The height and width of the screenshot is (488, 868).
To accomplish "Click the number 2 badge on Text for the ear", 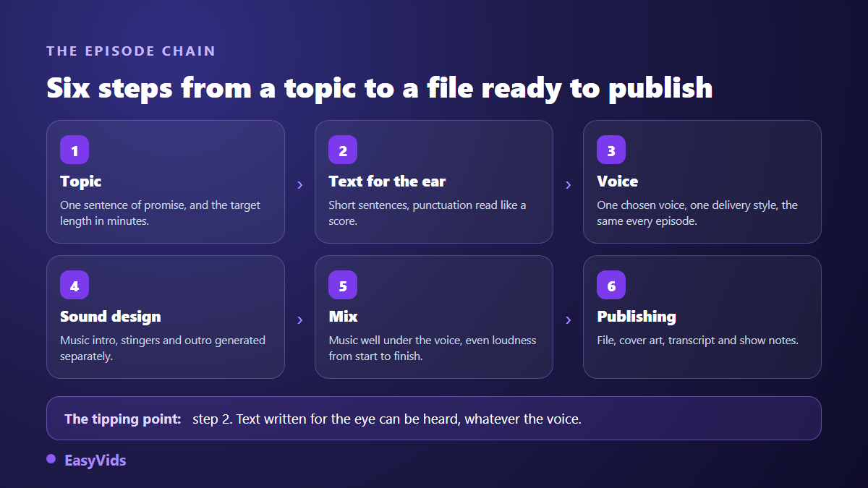I will 343,150.
